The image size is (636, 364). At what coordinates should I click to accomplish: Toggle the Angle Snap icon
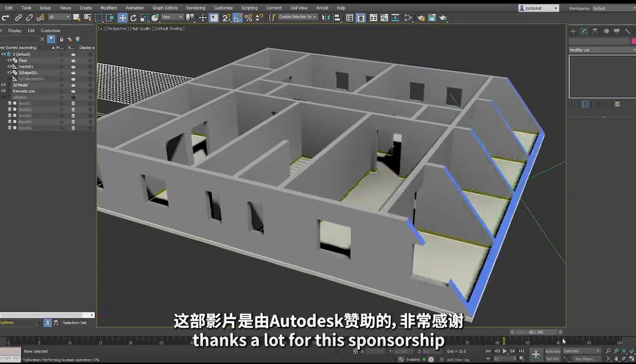coord(237,17)
